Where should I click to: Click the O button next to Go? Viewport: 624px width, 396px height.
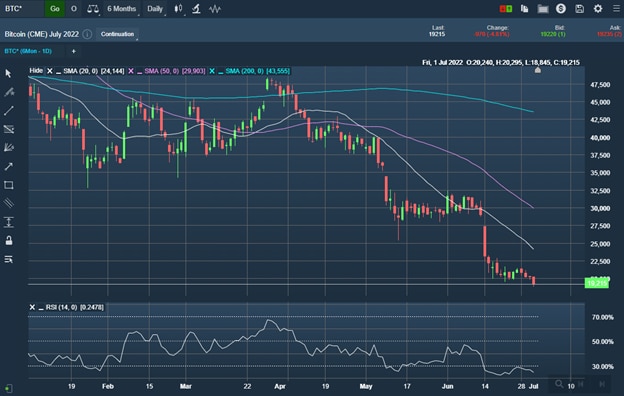(x=74, y=9)
